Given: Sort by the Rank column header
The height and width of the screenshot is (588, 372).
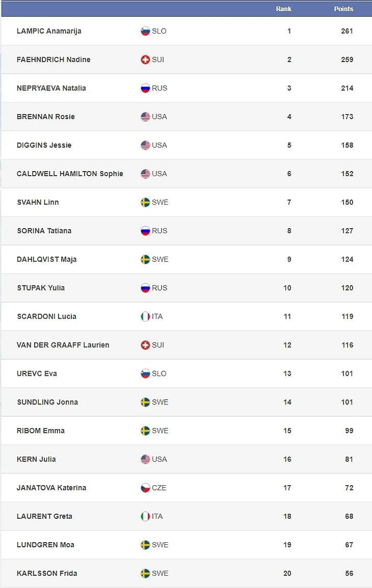Looking at the screenshot, I should (x=284, y=9).
